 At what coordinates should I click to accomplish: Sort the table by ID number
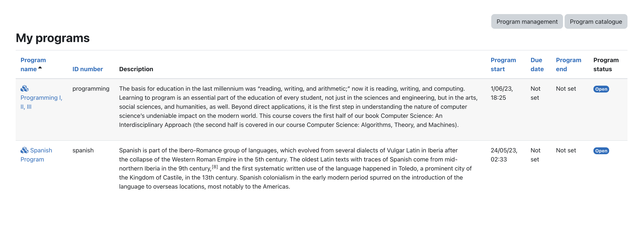(87, 69)
